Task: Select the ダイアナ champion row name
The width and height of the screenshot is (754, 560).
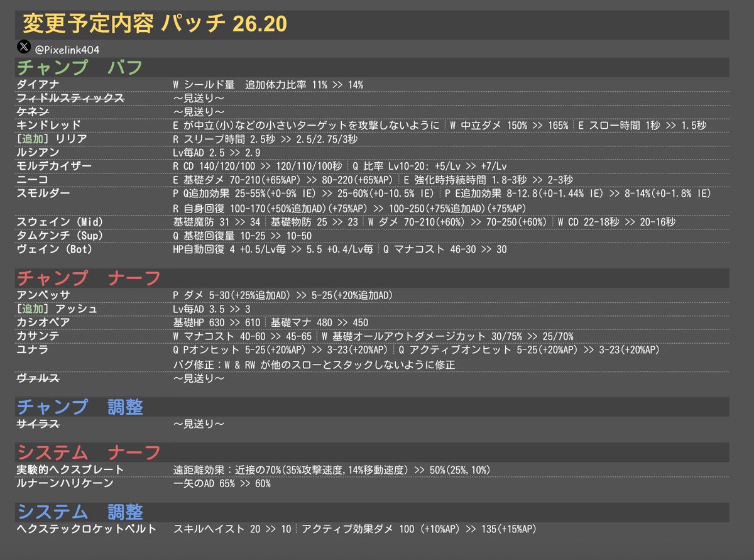Action: (x=38, y=85)
